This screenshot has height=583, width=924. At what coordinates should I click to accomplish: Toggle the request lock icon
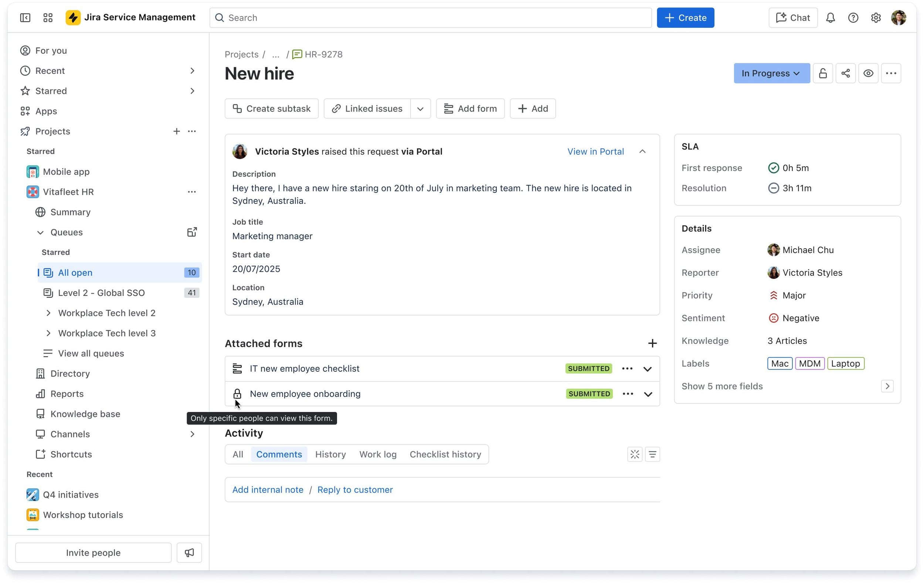pos(823,73)
